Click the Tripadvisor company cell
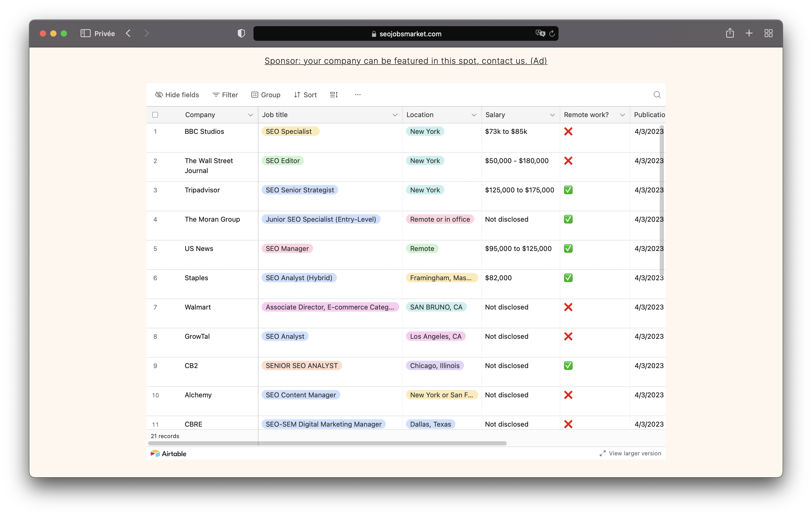Image resolution: width=812 pixels, height=516 pixels. 202,196
